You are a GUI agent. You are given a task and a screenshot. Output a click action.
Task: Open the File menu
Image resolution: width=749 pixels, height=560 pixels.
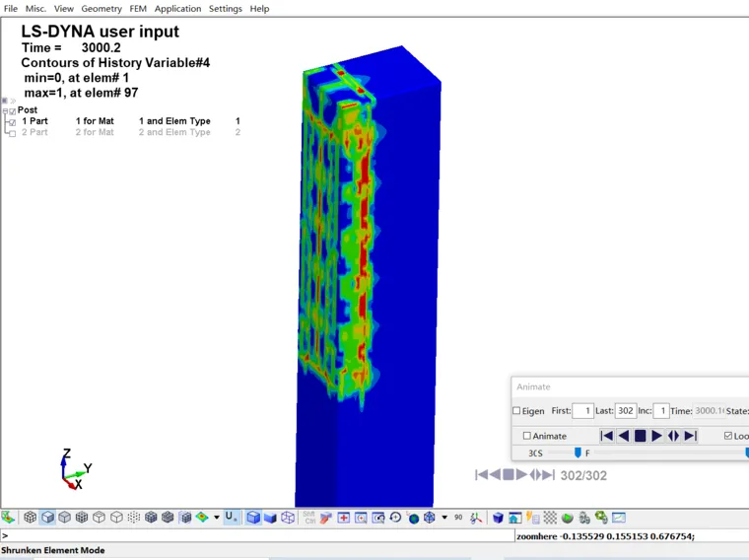pyautogui.click(x=10, y=9)
